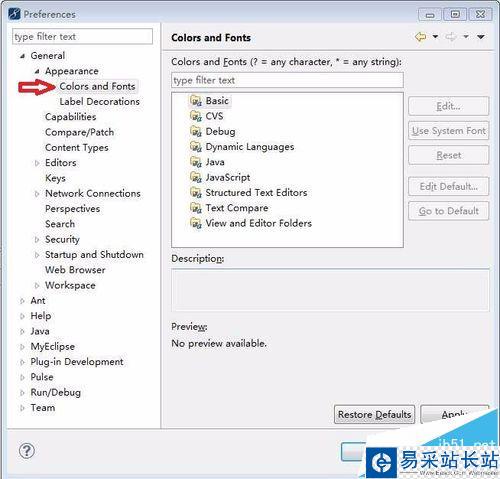This screenshot has width=500, height=479.
Task: Open the Structured Text Editors folder icon
Action: click(196, 192)
